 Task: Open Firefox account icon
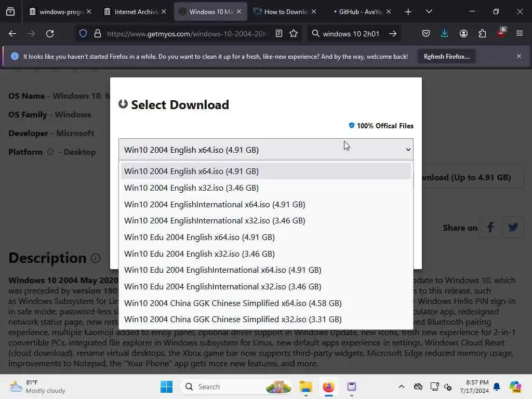(x=463, y=33)
